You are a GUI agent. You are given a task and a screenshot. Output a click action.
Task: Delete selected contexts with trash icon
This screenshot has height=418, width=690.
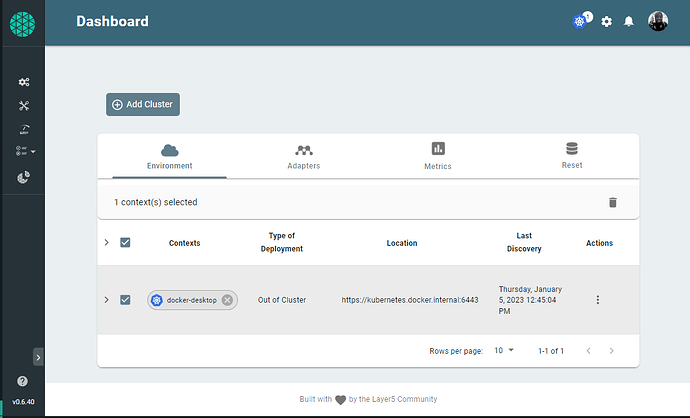click(613, 202)
